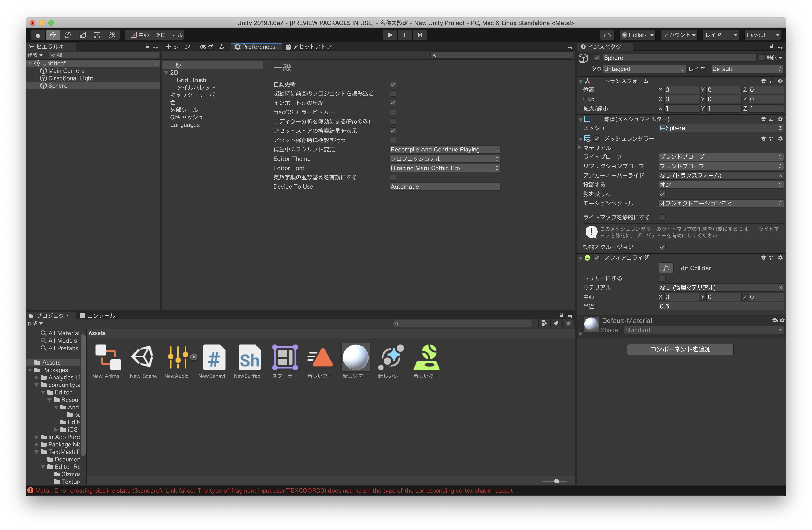Click the Edit Collider icon button

[x=666, y=268]
